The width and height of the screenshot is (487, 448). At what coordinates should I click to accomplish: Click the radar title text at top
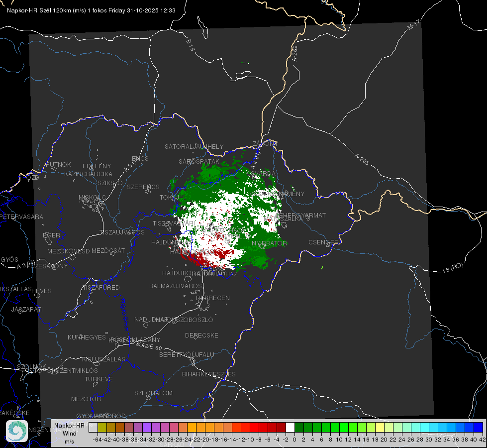91,10
